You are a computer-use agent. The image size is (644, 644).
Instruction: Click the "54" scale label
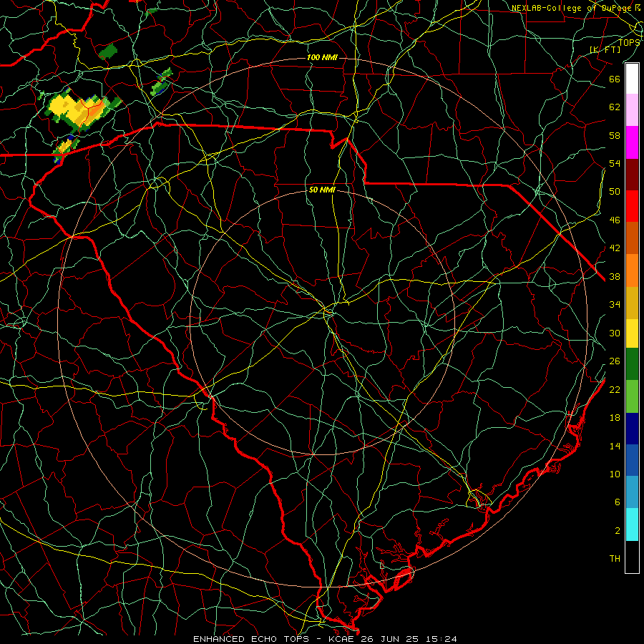tap(615, 163)
